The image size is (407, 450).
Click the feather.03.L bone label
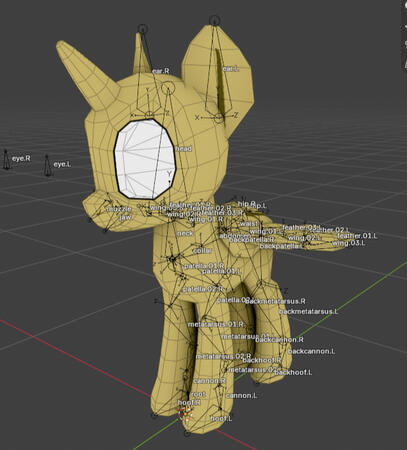click(x=302, y=227)
